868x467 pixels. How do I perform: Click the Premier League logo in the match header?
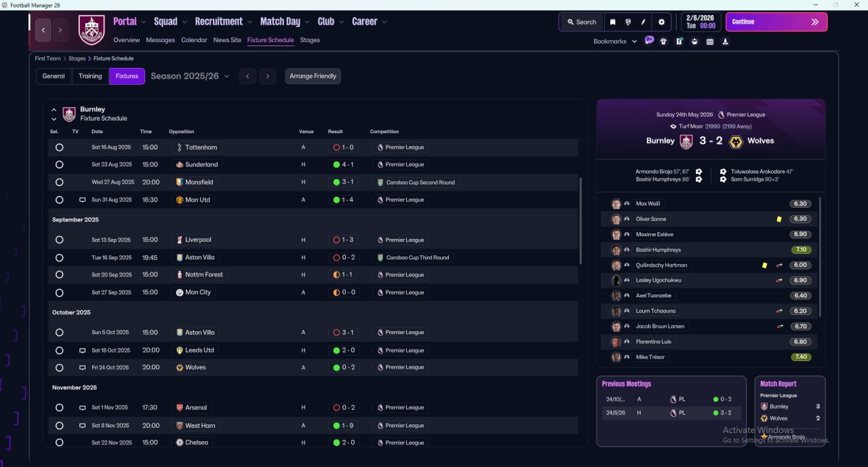click(x=721, y=115)
